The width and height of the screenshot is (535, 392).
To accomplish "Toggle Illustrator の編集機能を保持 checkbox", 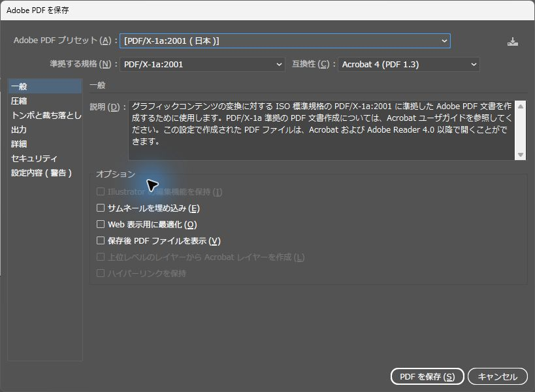I will pyautogui.click(x=101, y=191).
